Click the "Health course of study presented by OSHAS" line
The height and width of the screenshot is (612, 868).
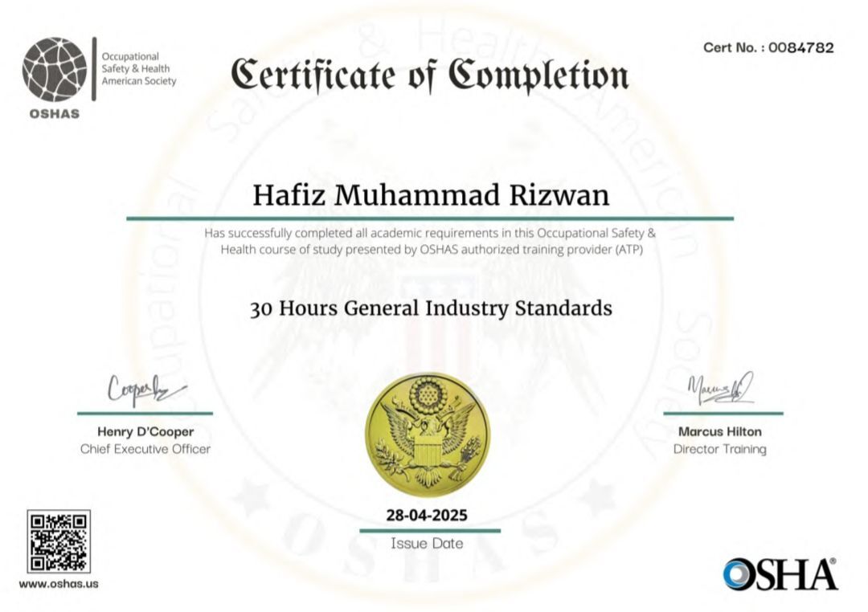tap(432, 250)
